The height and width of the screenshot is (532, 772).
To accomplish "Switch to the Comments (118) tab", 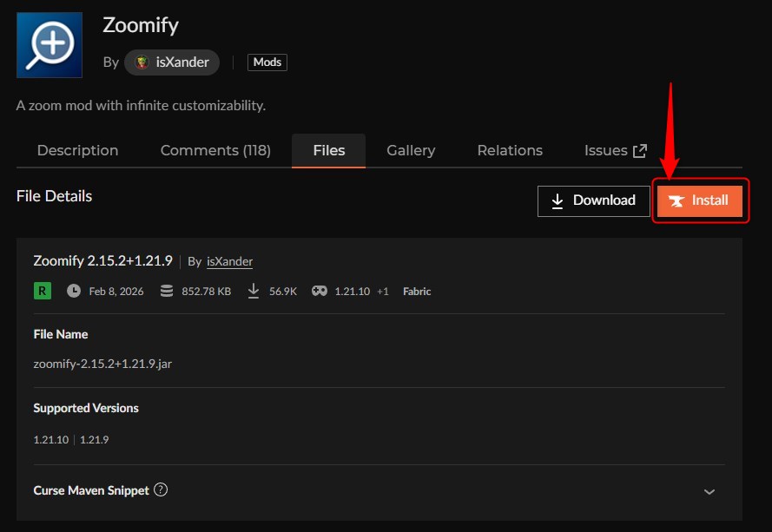I will pos(214,149).
